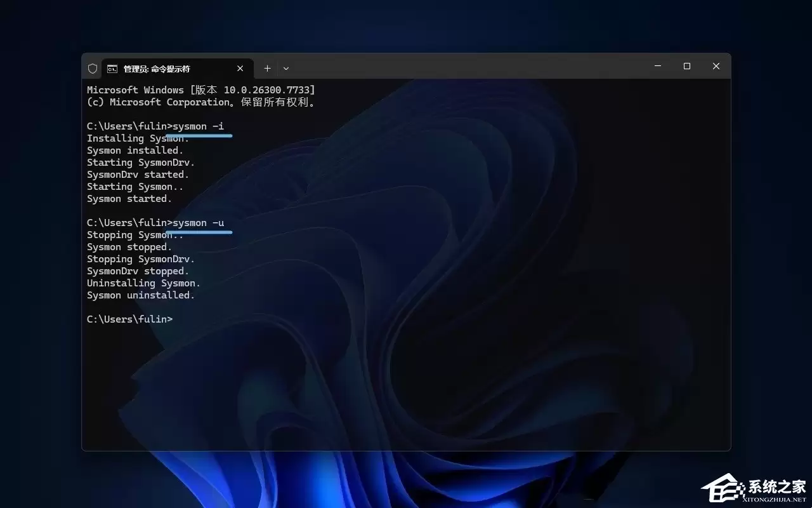Viewport: 812px width, 508px height.
Task: Open the new tab profile dropdown chevron
Action: pos(285,68)
